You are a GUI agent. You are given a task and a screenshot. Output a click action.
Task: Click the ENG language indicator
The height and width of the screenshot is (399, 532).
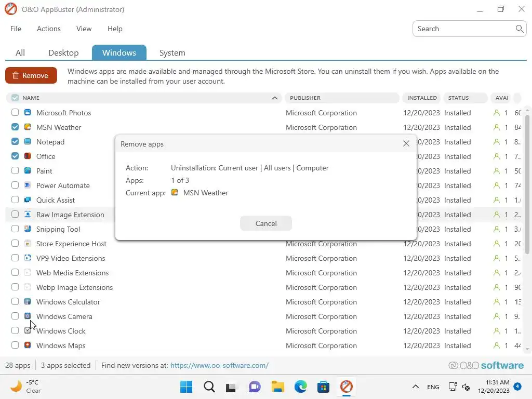tap(433, 387)
